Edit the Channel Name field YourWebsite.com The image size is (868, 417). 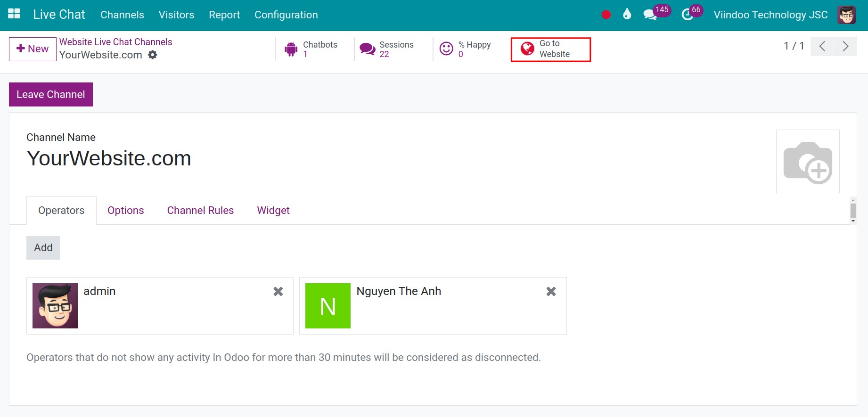[109, 158]
